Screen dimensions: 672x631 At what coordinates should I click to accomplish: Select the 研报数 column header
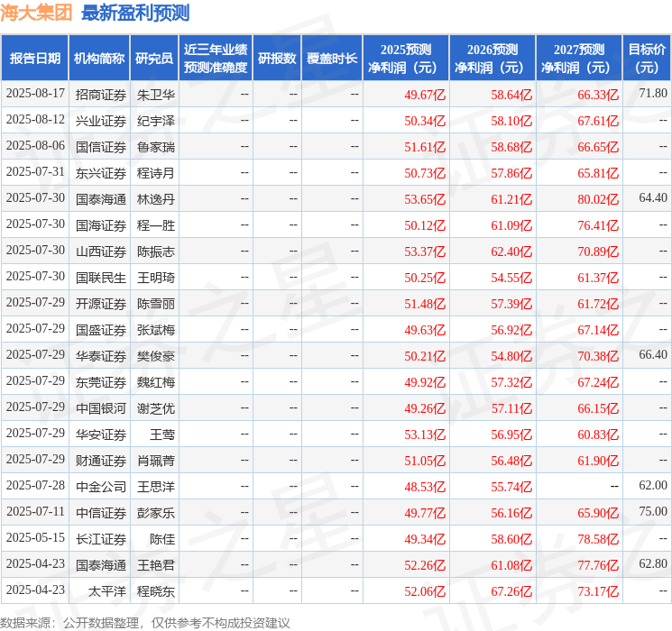(277, 58)
